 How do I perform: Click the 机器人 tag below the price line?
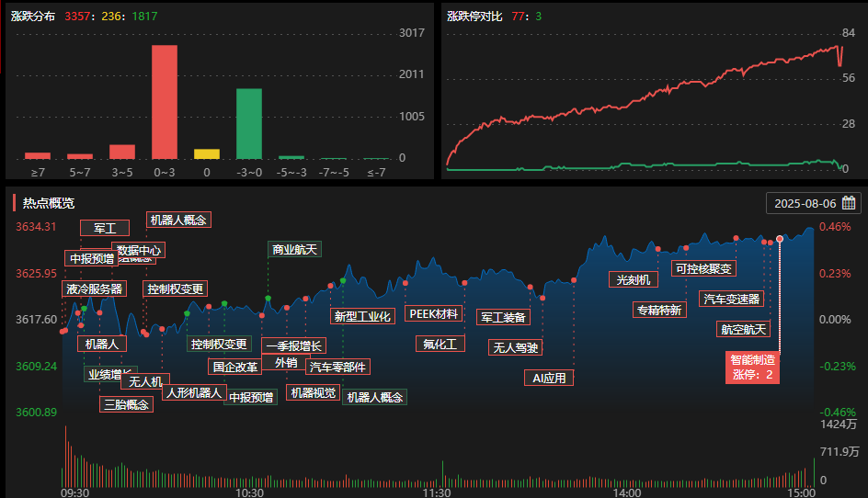point(102,345)
